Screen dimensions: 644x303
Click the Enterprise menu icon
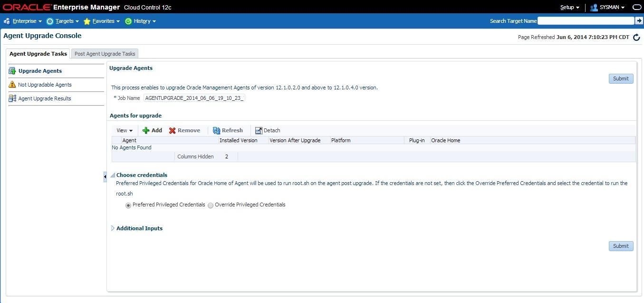[x=7, y=21]
